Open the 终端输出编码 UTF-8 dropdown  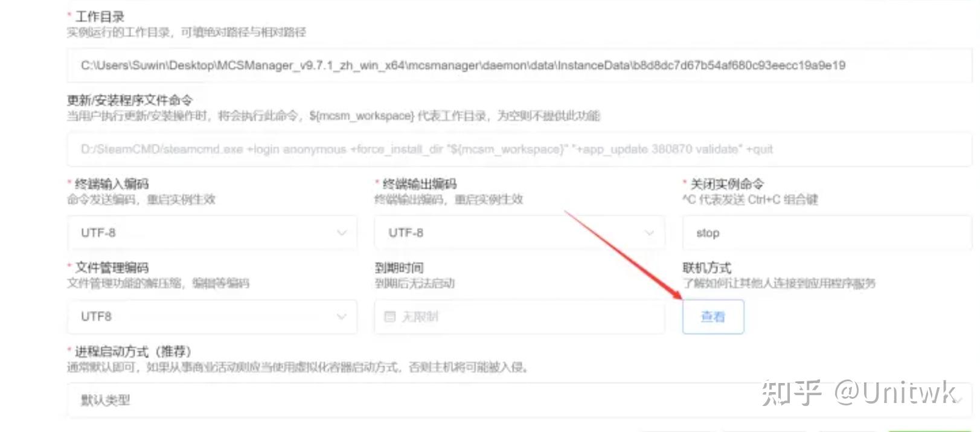point(519,233)
